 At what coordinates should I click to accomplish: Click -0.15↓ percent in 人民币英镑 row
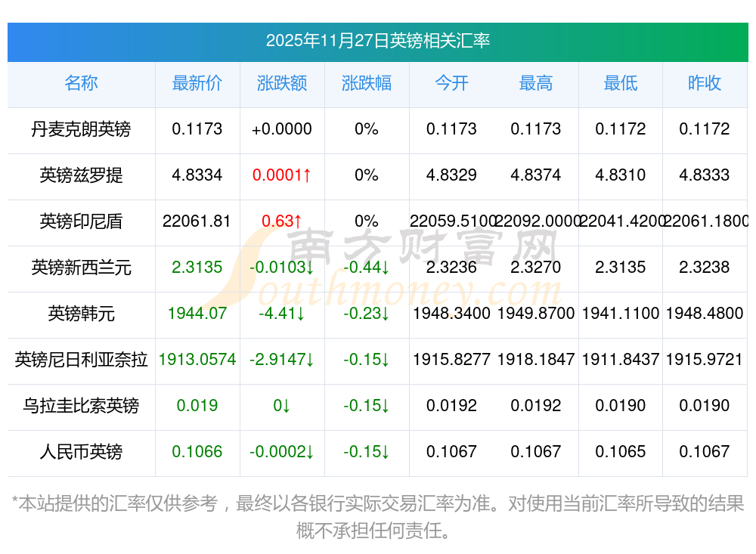367,452
